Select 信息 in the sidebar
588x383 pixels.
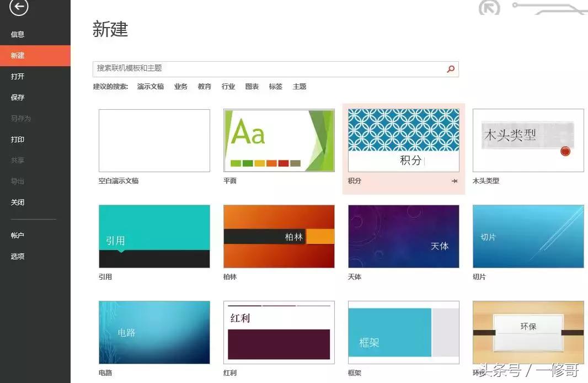click(x=17, y=34)
